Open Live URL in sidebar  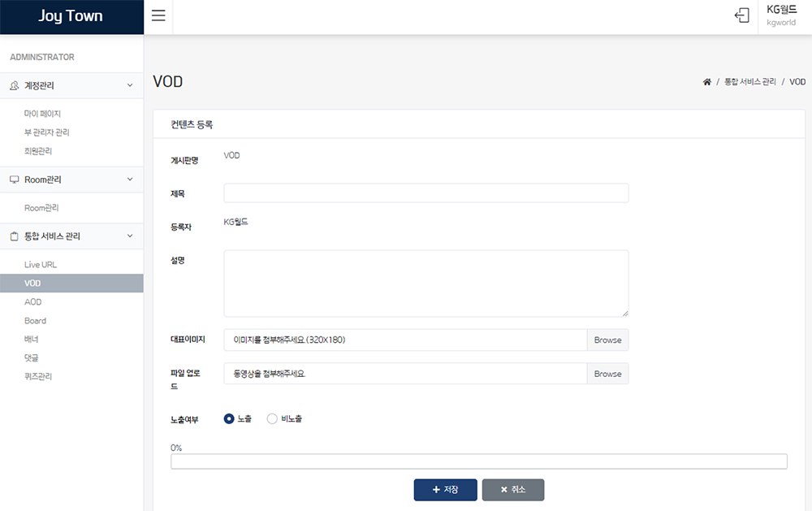[41, 265]
